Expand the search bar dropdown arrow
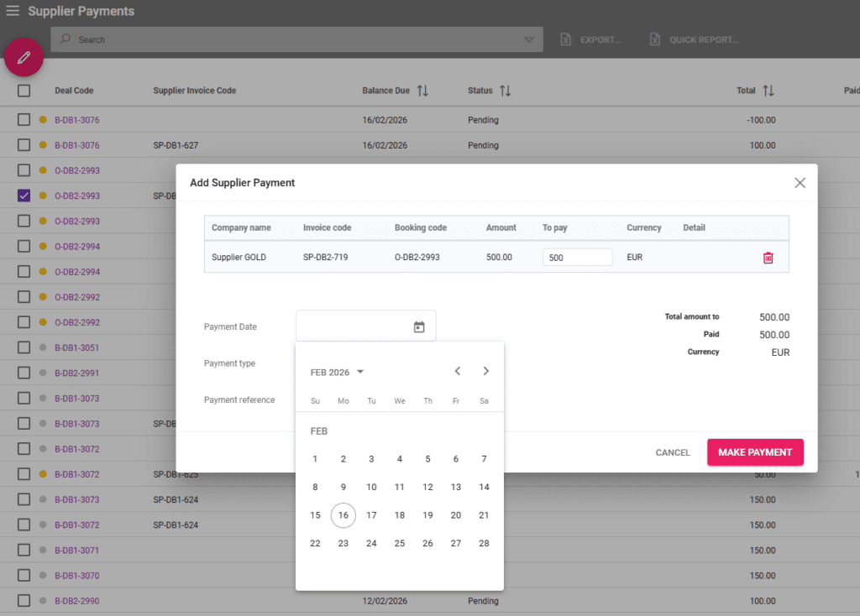 click(529, 39)
